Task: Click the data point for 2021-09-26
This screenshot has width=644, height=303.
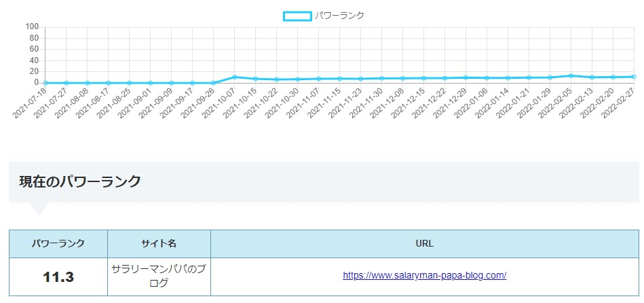Action: click(x=213, y=83)
